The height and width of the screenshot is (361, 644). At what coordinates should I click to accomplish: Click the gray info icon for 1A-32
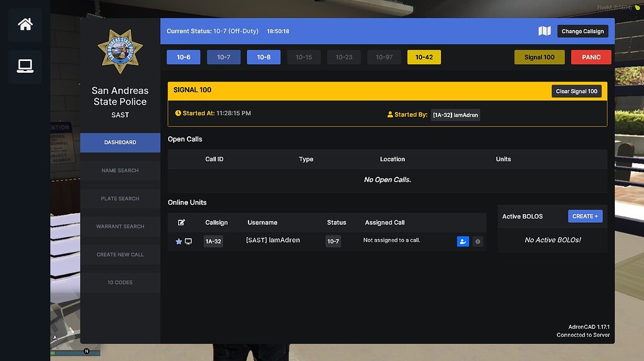click(x=478, y=241)
